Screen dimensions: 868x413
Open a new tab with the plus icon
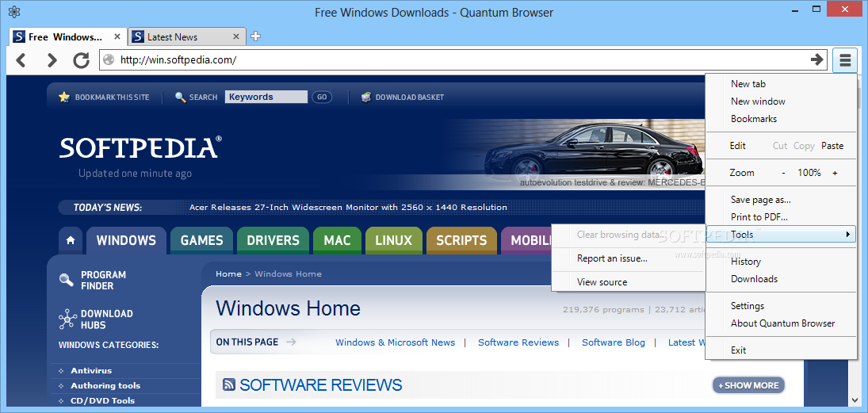[255, 36]
